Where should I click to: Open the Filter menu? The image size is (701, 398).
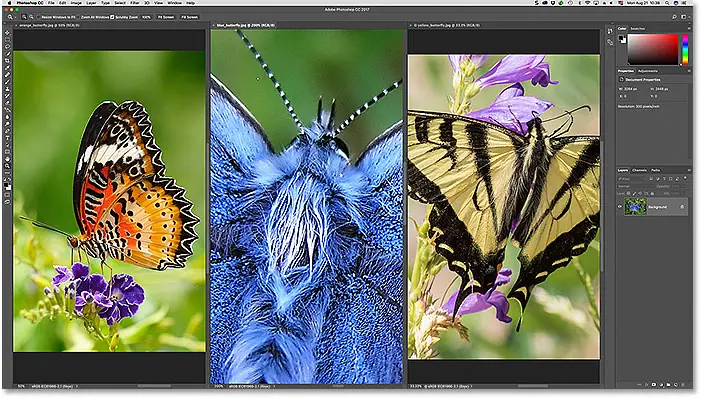click(135, 3)
